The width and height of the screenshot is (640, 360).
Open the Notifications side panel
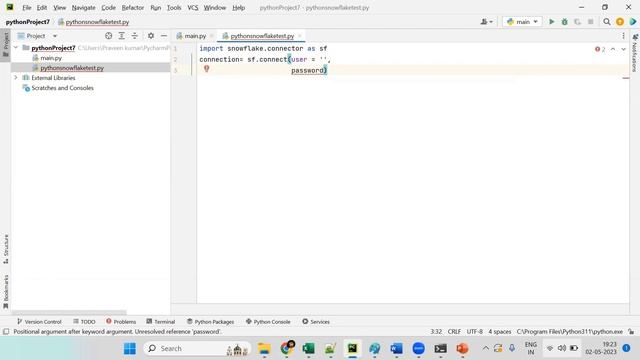pos(635,53)
